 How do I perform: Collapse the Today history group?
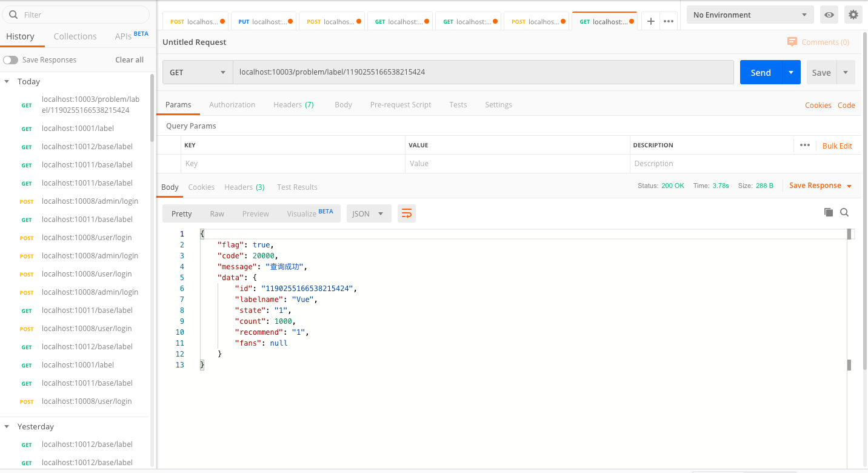[x=7, y=81]
